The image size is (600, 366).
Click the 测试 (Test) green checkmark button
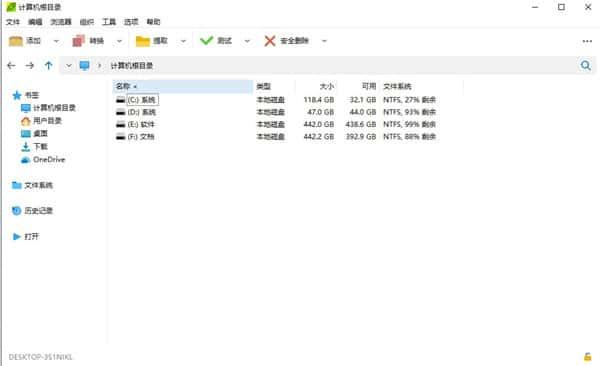pyautogui.click(x=216, y=41)
